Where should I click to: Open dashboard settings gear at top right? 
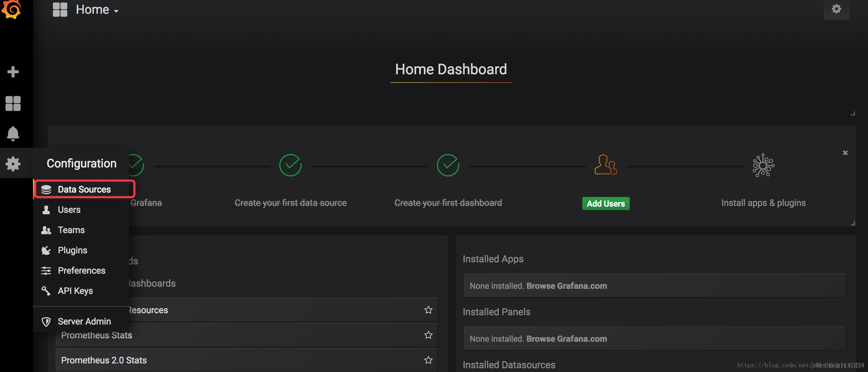click(836, 9)
